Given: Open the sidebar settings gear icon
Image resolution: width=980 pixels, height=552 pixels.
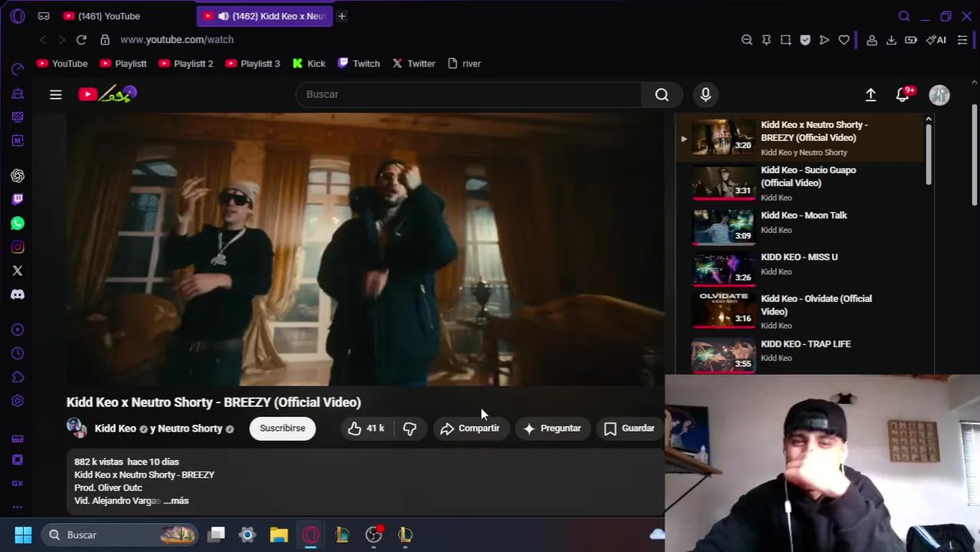Looking at the screenshot, I should 18,401.
